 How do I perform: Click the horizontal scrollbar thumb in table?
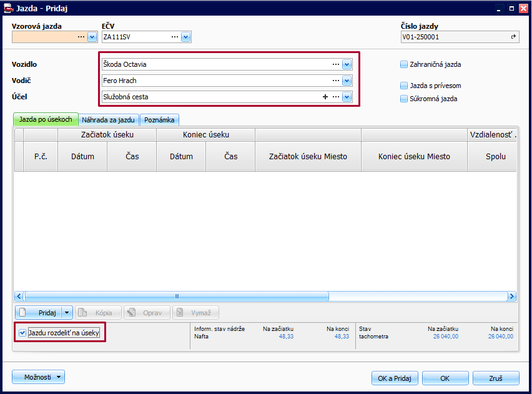point(177,297)
